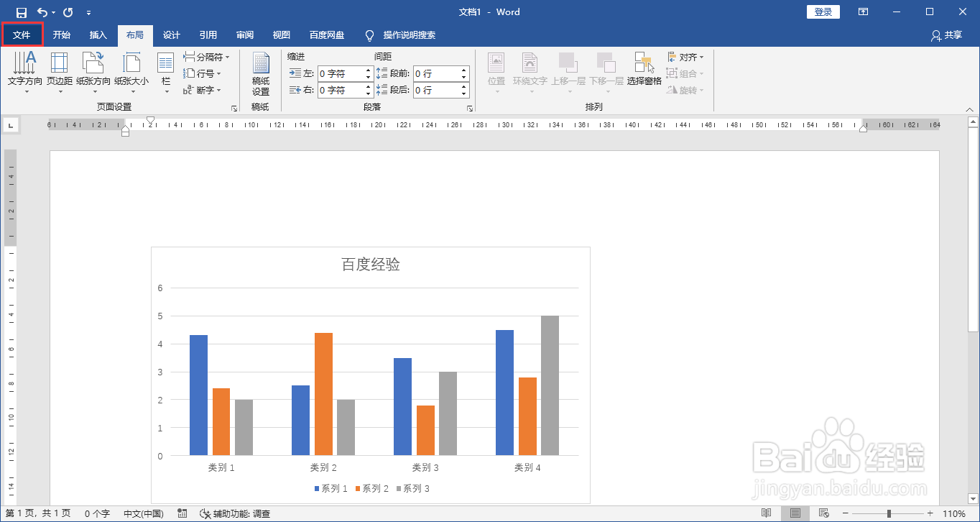
Task: Switch to the 视图 ribbon tab
Action: [x=281, y=35]
